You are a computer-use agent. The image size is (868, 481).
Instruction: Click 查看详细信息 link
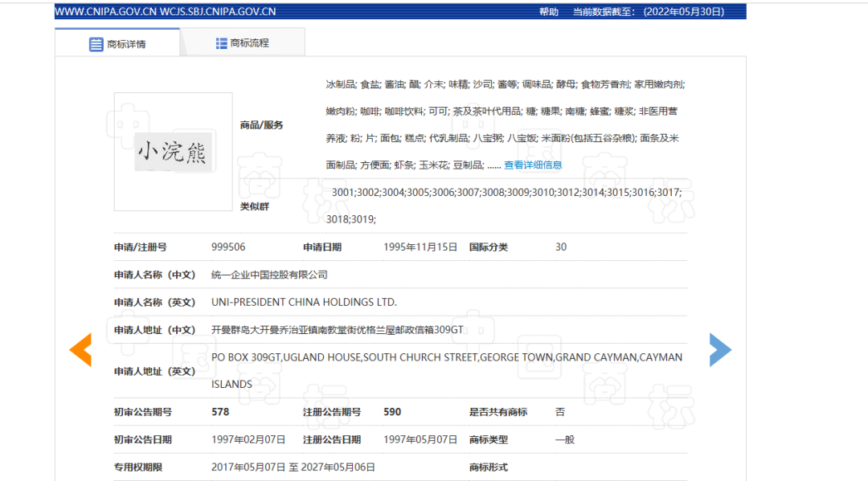click(x=533, y=165)
